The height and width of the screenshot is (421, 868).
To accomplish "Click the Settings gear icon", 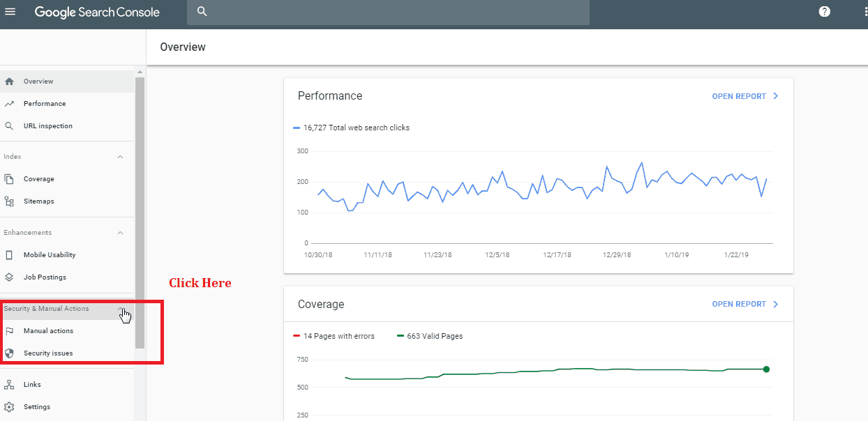I will (9, 407).
